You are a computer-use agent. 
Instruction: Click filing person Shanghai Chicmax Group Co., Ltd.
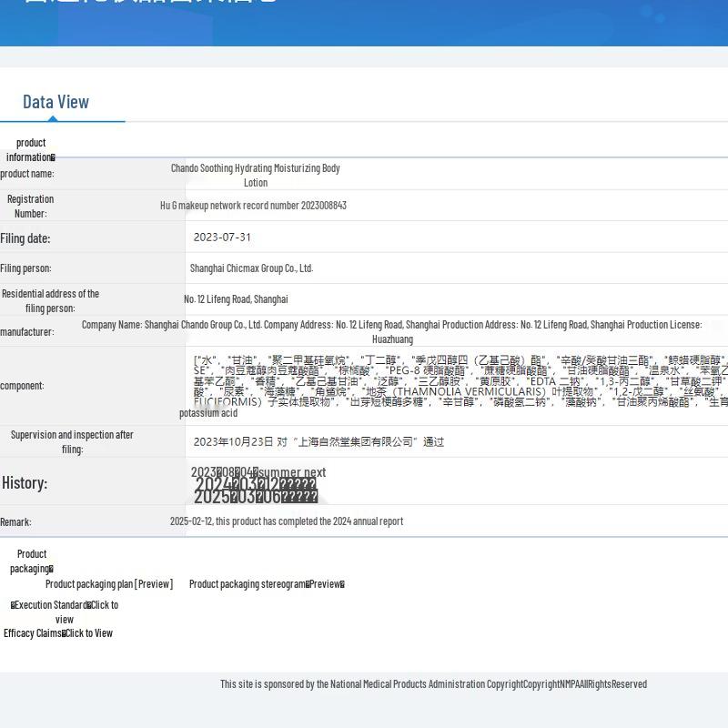coord(251,268)
